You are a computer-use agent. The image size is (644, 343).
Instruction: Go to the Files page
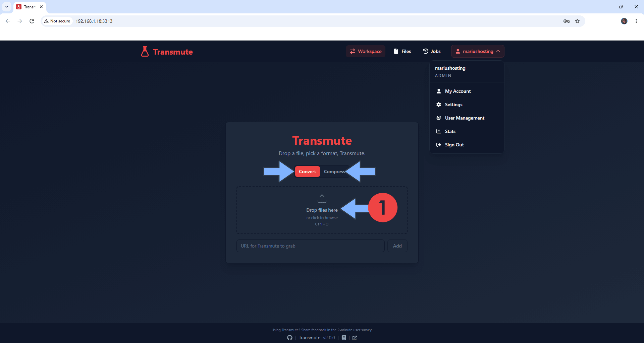coord(402,51)
